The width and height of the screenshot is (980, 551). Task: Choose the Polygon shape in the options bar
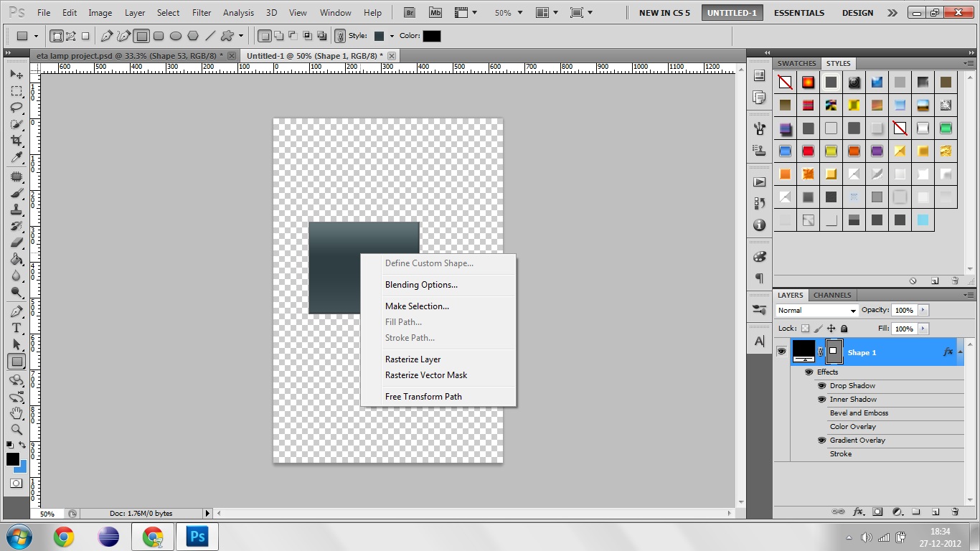pos(193,36)
